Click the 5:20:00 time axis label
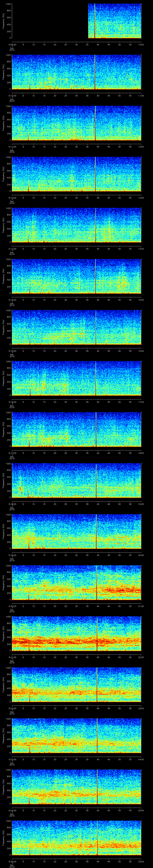Screen dimensions: 153x868 [12, 606]
